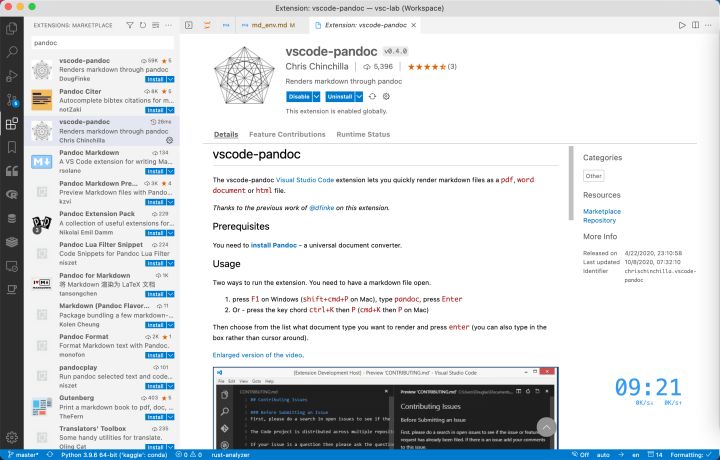Viewport: 720px width, 460px height.
Task: Open the Remote Explorer view
Action: [x=11, y=266]
